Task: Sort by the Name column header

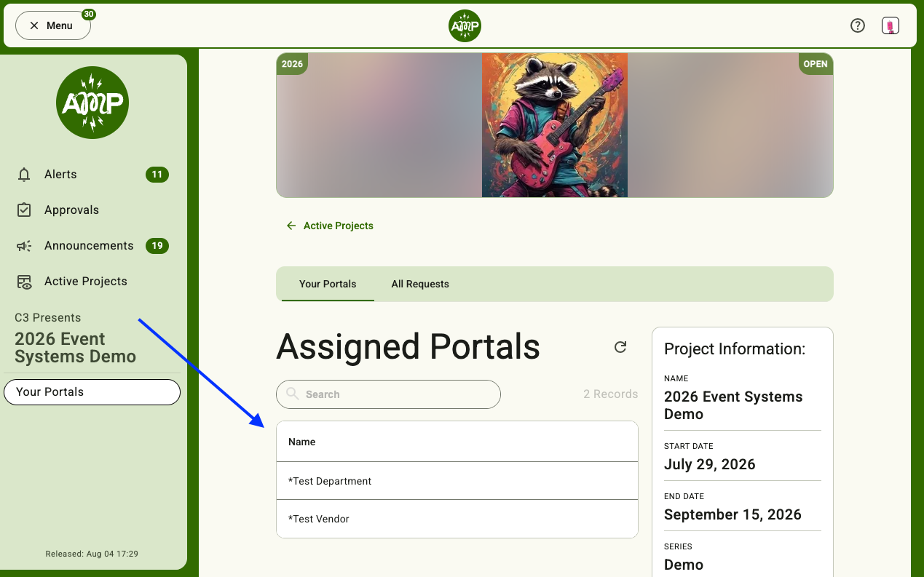Action: coord(302,442)
